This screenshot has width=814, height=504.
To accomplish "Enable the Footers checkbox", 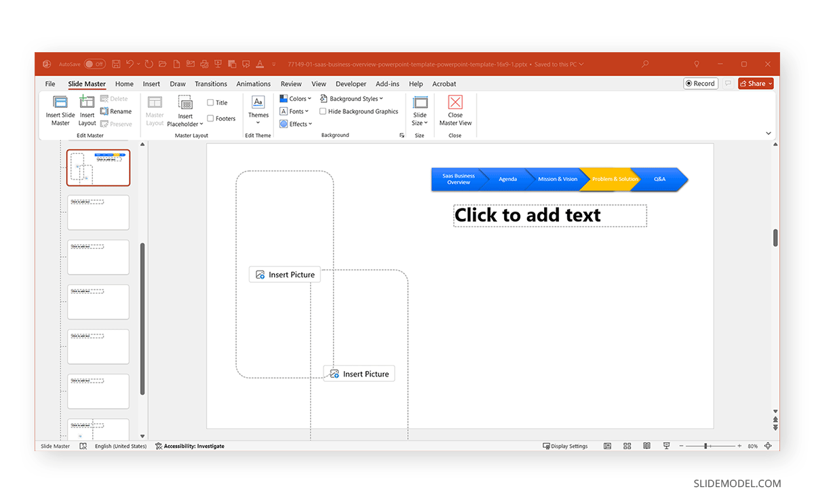I will [210, 118].
